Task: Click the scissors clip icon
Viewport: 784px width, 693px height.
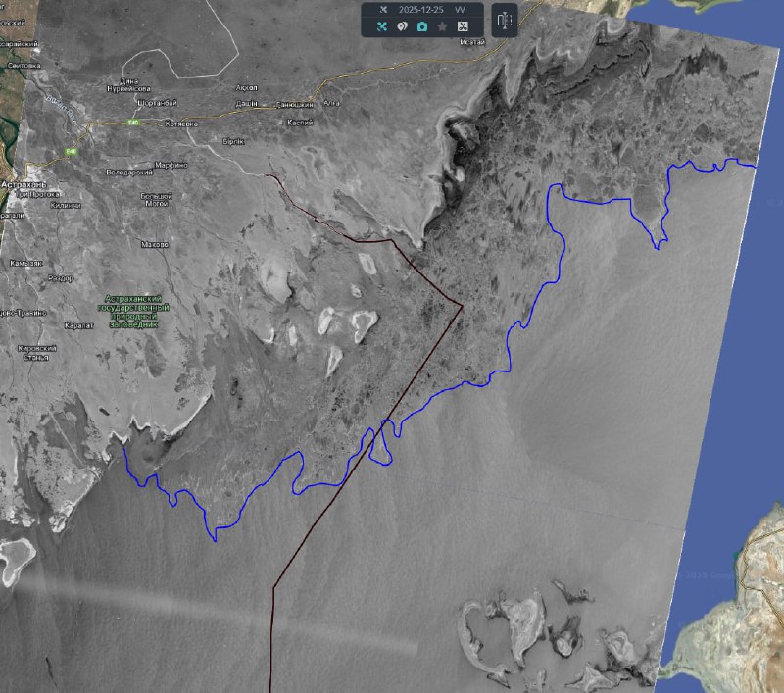Action: (x=463, y=27)
